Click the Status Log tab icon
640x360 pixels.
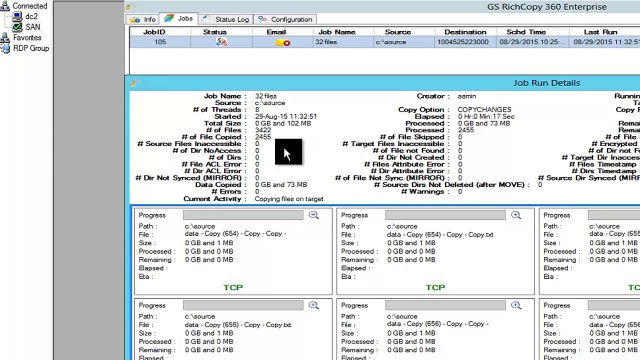click(x=206, y=19)
